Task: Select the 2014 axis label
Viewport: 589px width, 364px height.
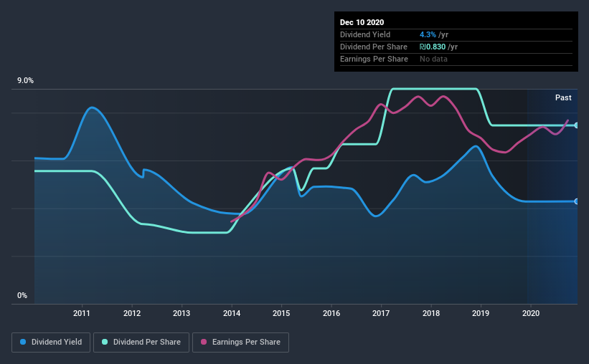Action: pyautogui.click(x=232, y=313)
